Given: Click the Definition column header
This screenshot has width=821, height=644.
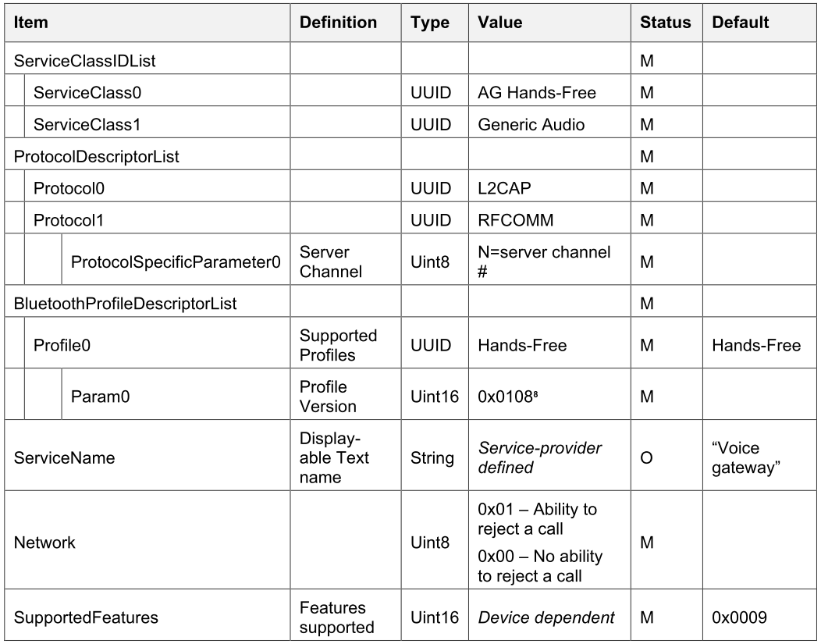Looking at the screenshot, I should tap(338, 23).
